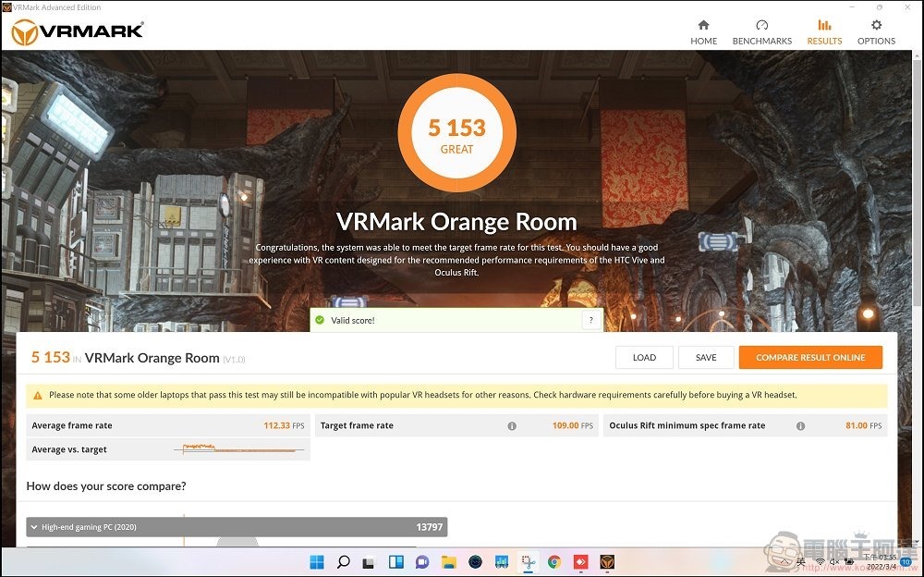Open the dark round clock-like taskbar app
Screen dimensions: 924x577
point(476,561)
